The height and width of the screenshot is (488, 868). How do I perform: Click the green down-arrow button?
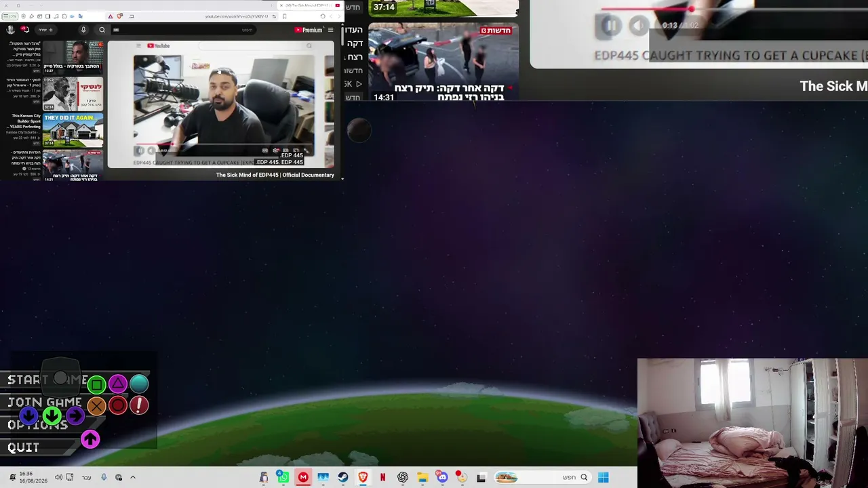click(x=52, y=415)
